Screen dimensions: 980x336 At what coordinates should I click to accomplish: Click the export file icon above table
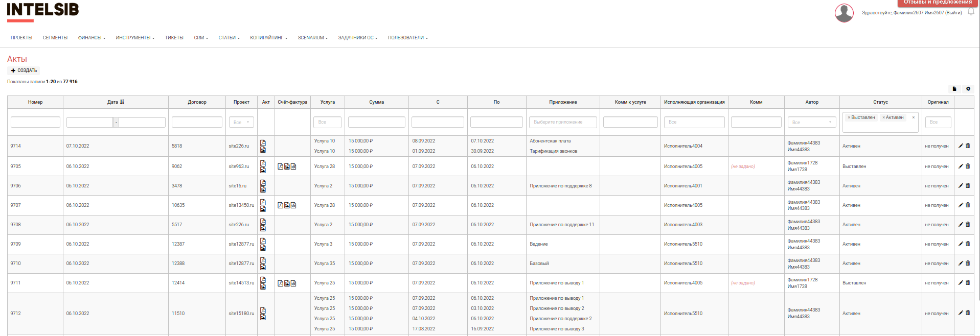pos(954,89)
